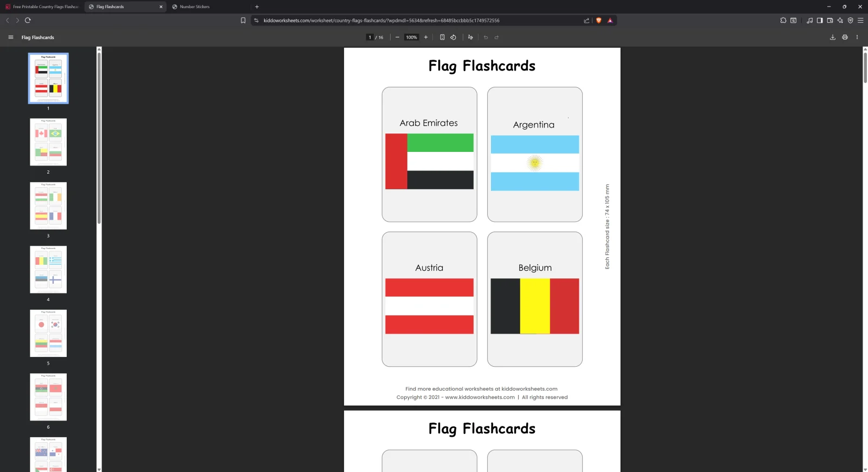868x472 pixels.
Task: Open the browser extensions menu
Action: click(783, 21)
